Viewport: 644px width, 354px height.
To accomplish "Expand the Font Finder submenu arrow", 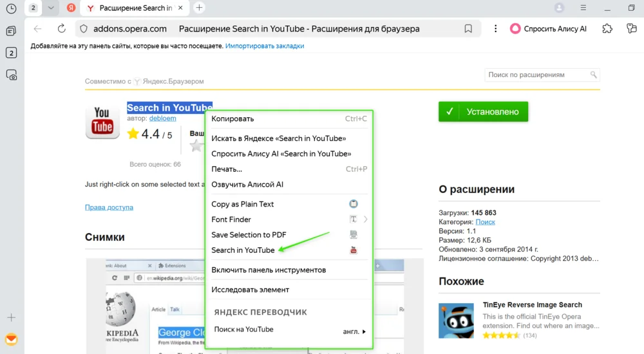I will click(x=365, y=219).
